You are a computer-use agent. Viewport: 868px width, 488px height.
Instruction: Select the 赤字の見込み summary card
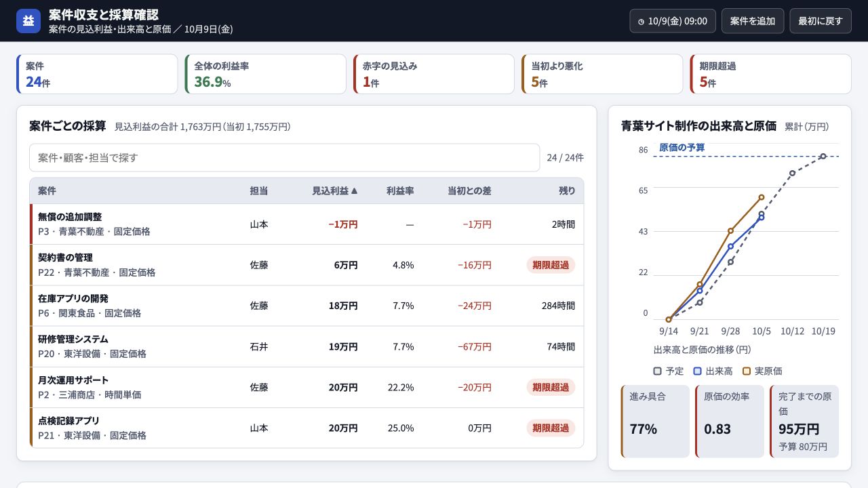pyautogui.click(x=434, y=75)
